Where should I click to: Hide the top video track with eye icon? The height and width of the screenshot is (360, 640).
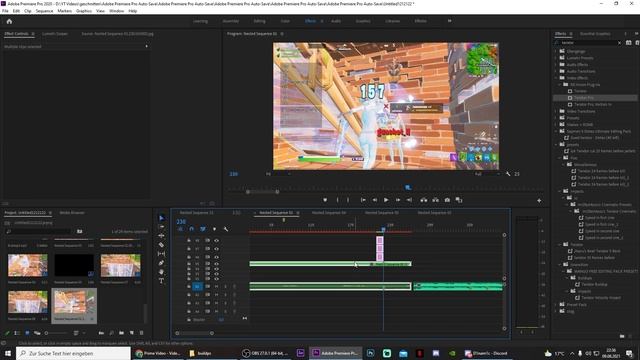coord(216,240)
